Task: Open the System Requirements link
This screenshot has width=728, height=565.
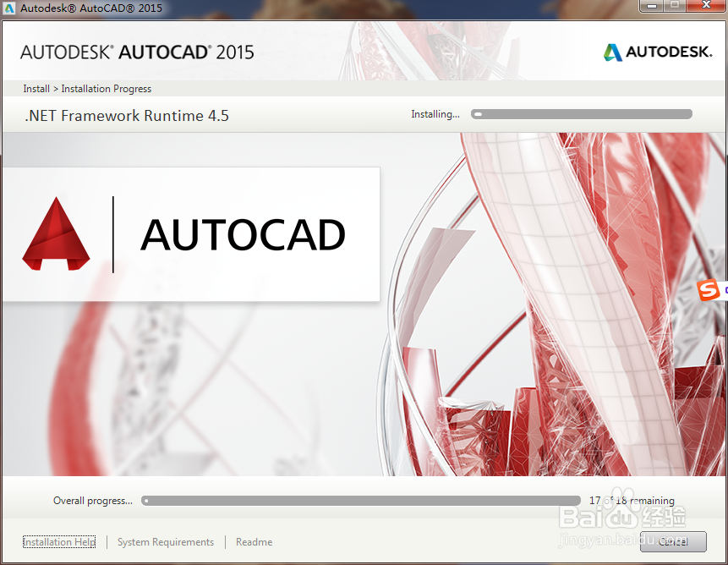Action: 165,541
